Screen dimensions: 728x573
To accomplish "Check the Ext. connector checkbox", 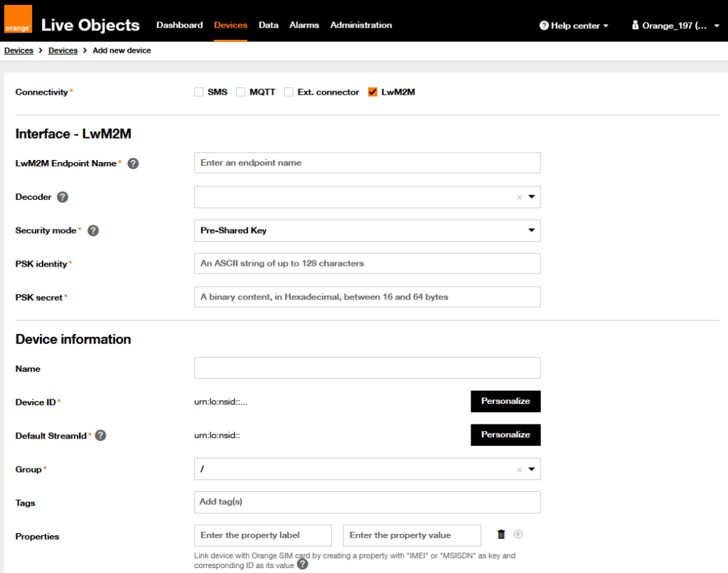I will tap(289, 92).
